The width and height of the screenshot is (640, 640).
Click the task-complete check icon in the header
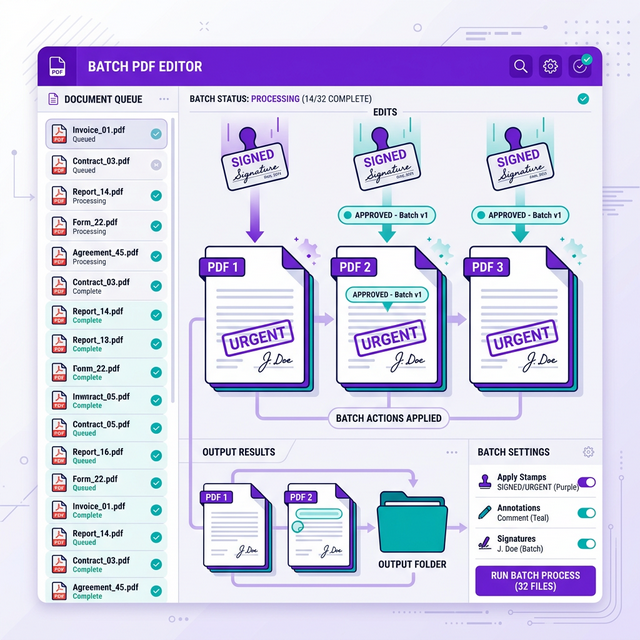click(x=580, y=66)
